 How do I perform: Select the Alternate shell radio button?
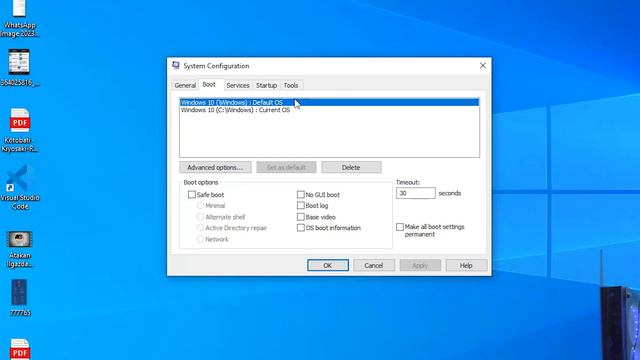pos(200,217)
